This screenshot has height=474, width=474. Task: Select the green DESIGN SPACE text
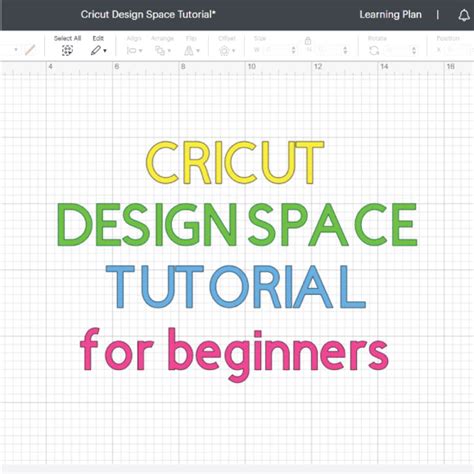tap(237, 225)
